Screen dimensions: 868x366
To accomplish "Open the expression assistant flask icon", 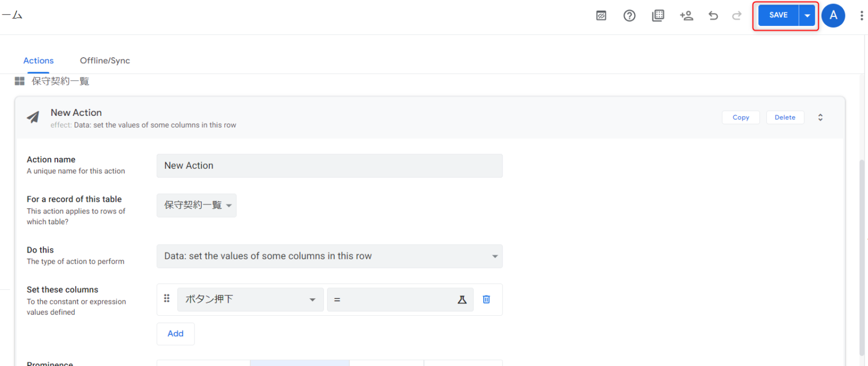I will tap(462, 299).
